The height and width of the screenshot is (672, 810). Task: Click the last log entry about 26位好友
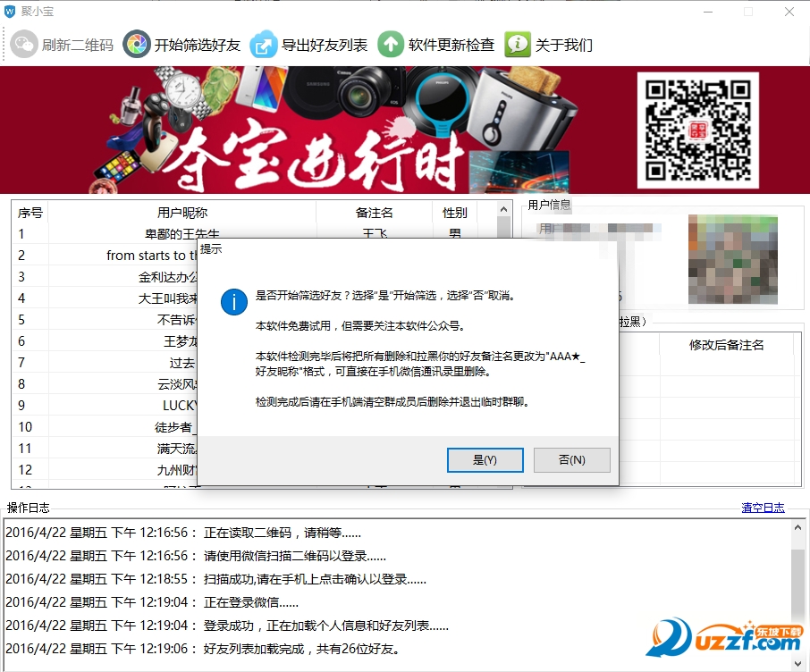(202, 649)
